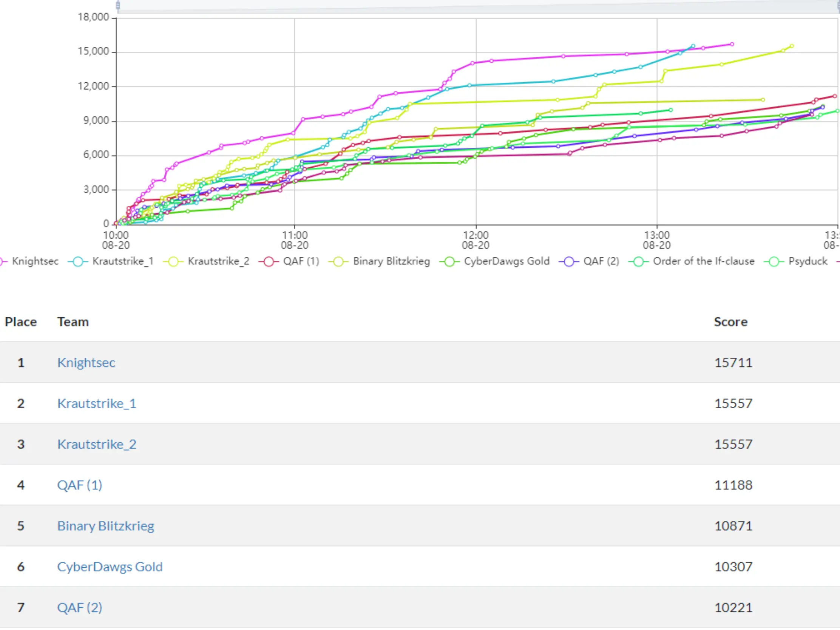
Task: Toggle Krautstrike_2 legend entry
Action: click(218, 261)
